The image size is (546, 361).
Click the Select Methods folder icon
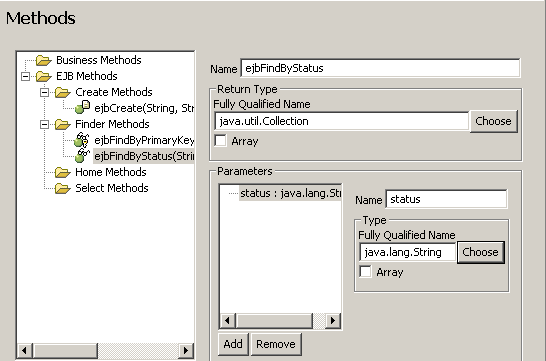tap(63, 188)
